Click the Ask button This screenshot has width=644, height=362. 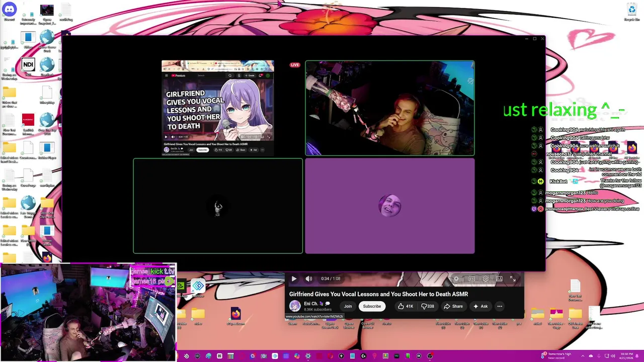480,306
